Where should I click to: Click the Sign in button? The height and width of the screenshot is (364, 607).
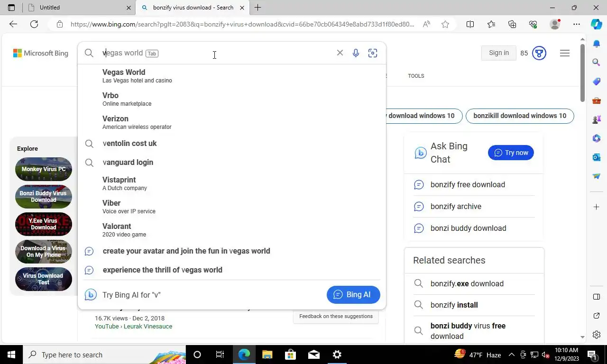point(499,53)
